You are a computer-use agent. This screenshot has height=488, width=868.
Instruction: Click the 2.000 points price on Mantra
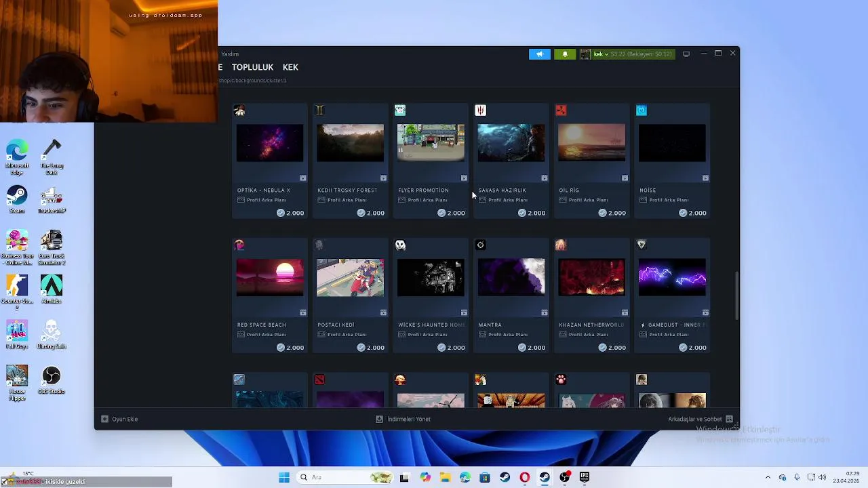pos(532,348)
